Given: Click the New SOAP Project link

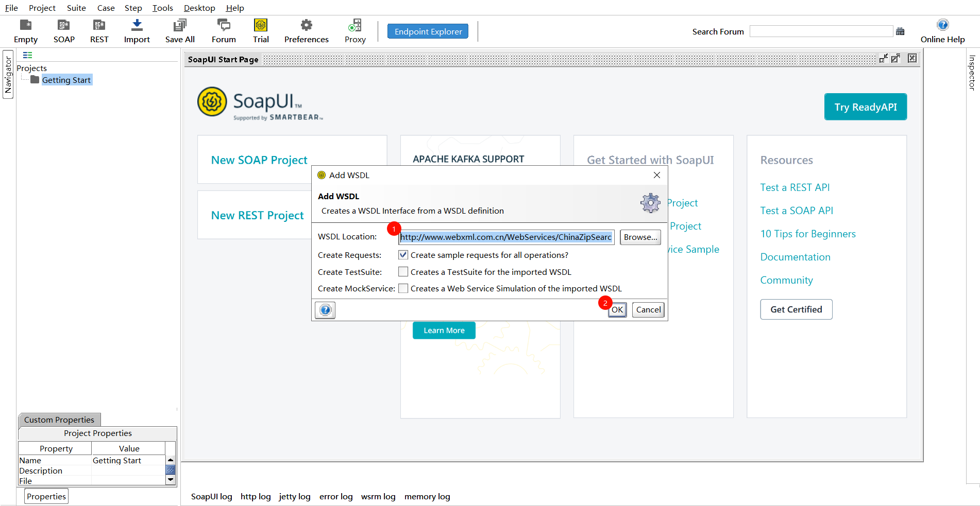Looking at the screenshot, I should (x=259, y=160).
